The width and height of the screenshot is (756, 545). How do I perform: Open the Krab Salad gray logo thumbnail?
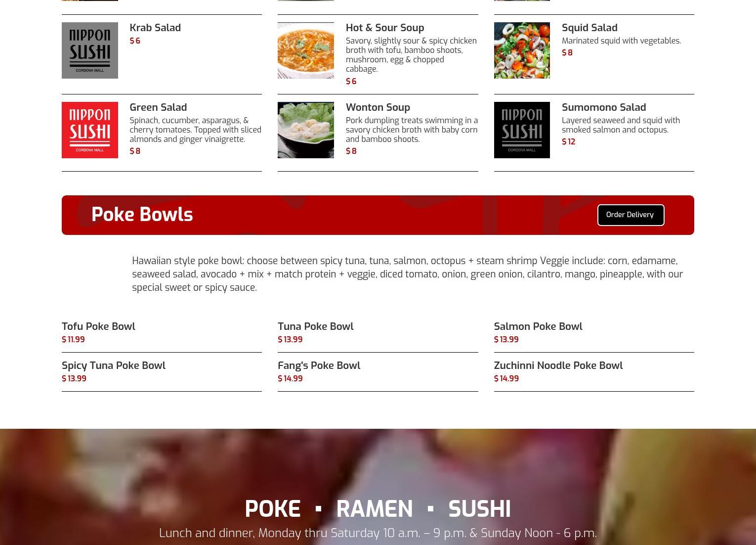90,50
